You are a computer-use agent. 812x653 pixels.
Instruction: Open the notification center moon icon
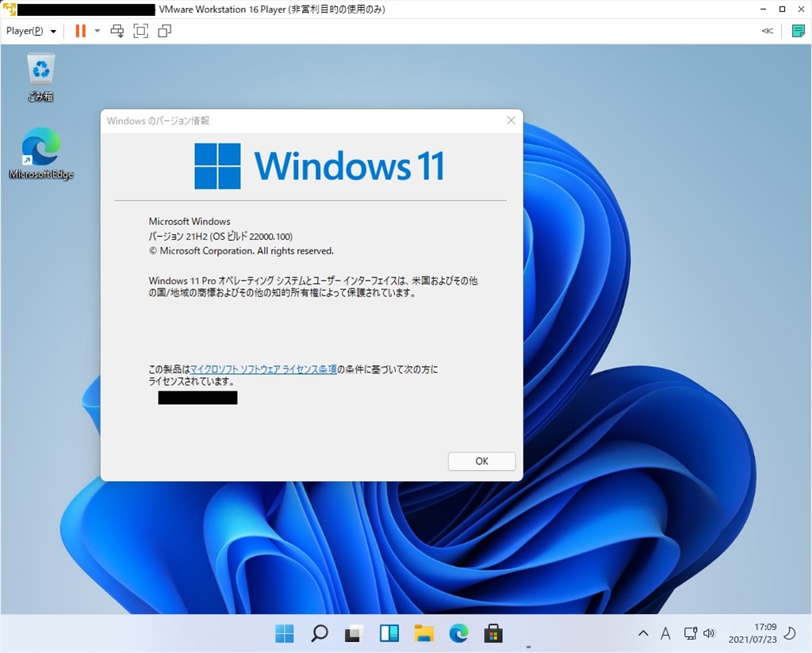pos(791,633)
